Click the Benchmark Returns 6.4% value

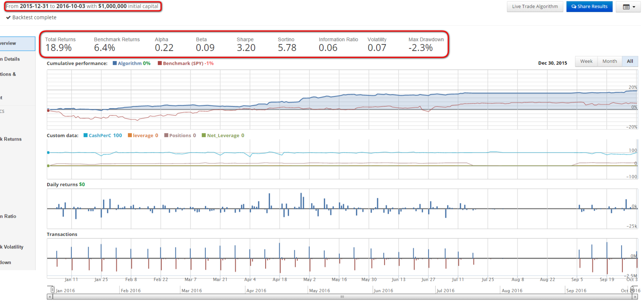coord(105,48)
